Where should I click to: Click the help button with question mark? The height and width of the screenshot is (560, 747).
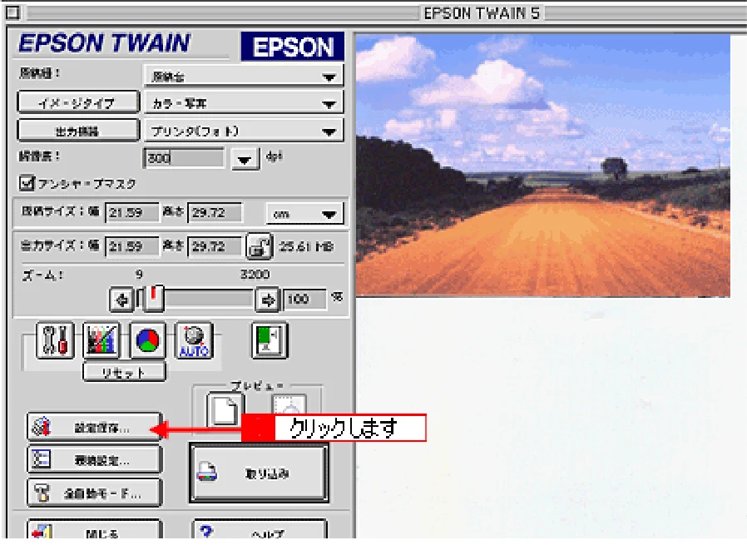tap(260, 530)
